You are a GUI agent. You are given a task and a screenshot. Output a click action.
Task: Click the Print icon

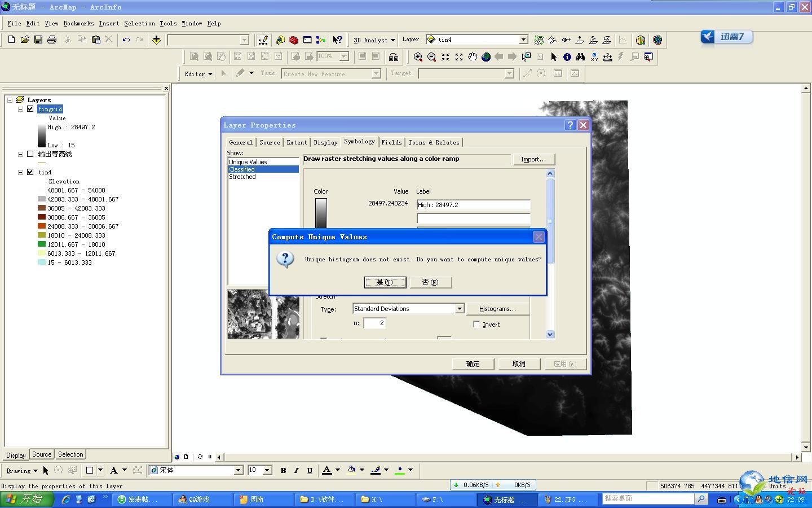pyautogui.click(x=52, y=40)
